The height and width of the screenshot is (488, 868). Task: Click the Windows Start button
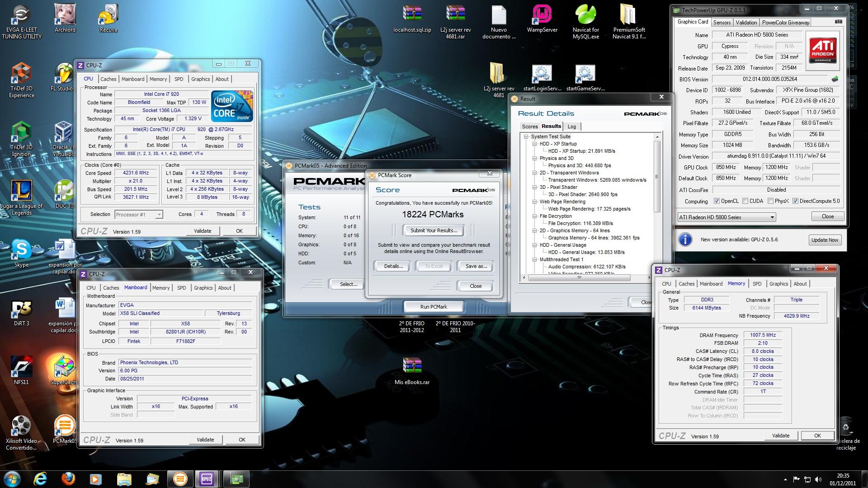[x=12, y=479]
